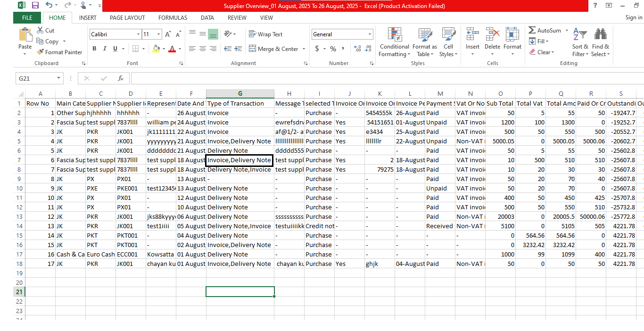
Task: Open the Excel Help question mark
Action: (x=595, y=5)
